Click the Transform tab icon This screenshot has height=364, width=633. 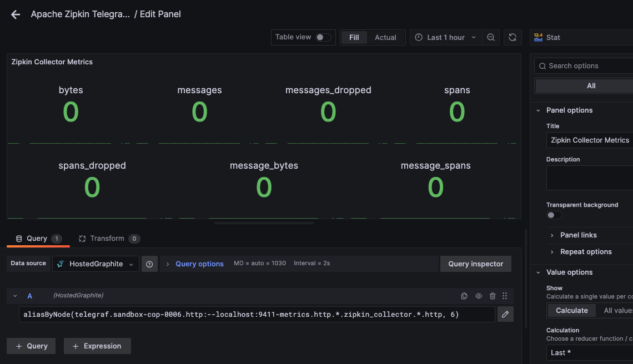pyautogui.click(x=82, y=239)
